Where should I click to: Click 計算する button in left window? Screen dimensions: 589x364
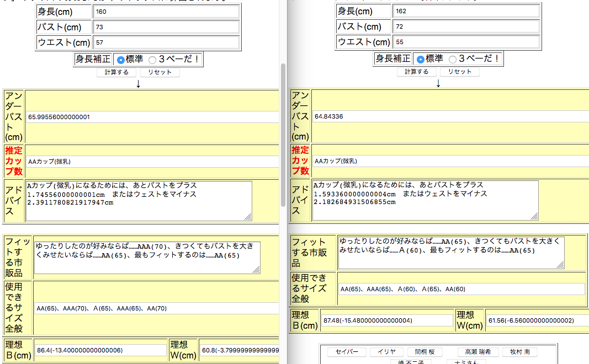tap(116, 72)
